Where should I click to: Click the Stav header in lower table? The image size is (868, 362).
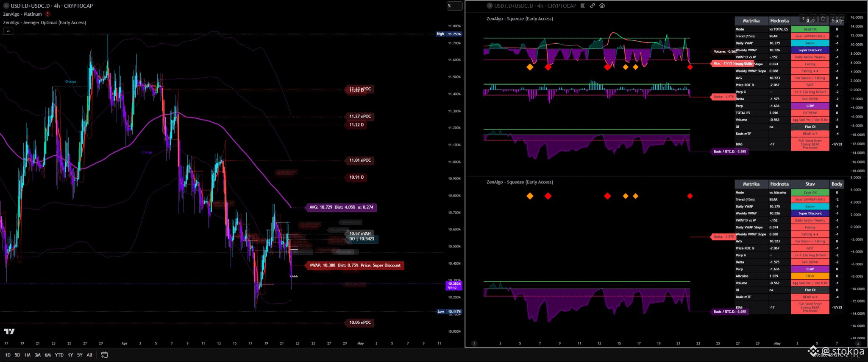[x=810, y=184]
